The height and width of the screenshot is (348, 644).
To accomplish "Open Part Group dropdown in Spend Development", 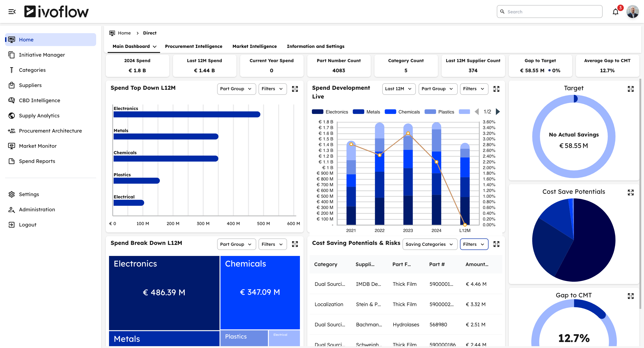I will [x=438, y=89].
